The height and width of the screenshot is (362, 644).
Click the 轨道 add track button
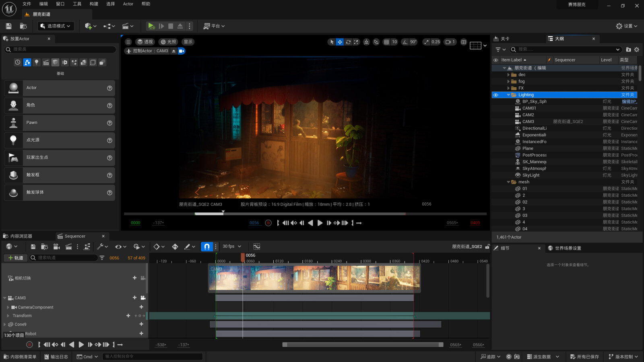click(16, 258)
